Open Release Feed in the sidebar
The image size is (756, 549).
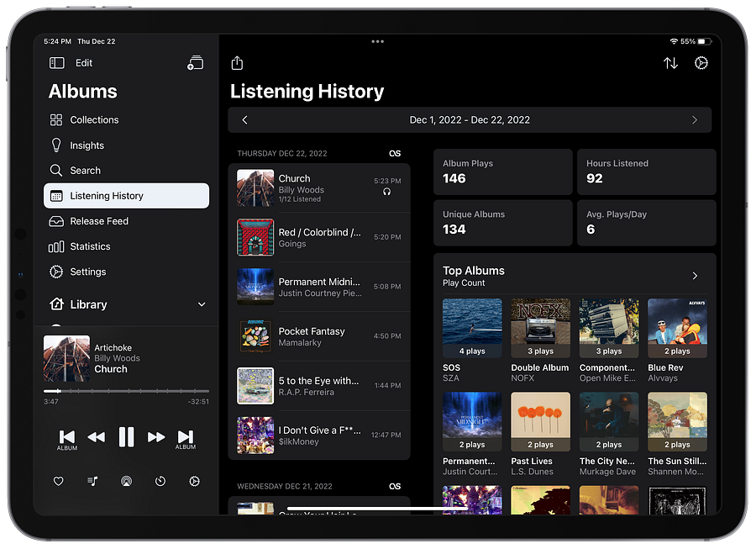coord(126,221)
